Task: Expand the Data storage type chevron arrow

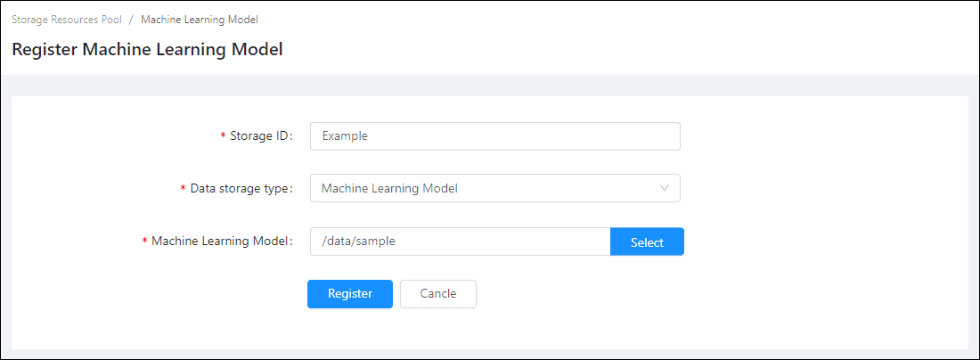Action: (664, 188)
